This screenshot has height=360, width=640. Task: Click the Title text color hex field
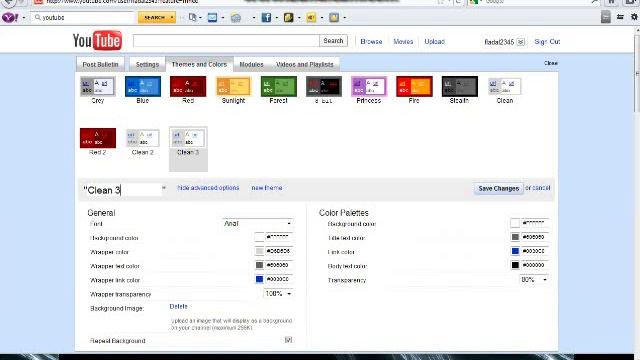535,237
